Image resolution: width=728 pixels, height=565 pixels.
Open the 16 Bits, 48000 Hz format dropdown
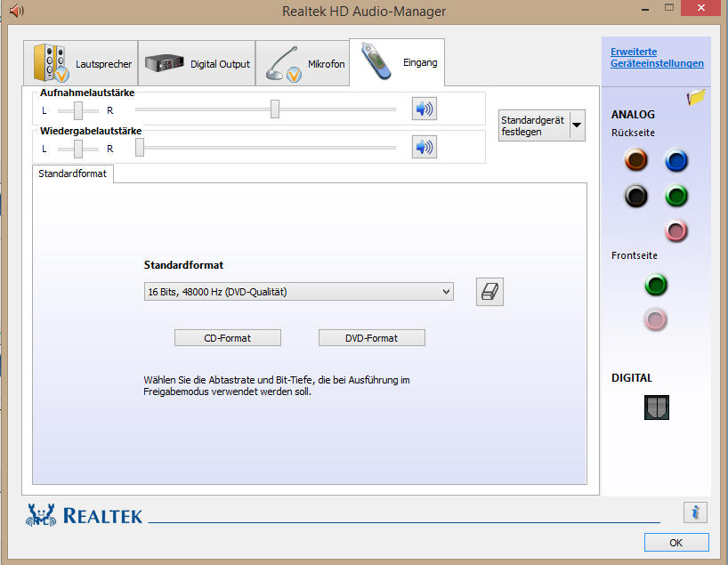pos(298,292)
